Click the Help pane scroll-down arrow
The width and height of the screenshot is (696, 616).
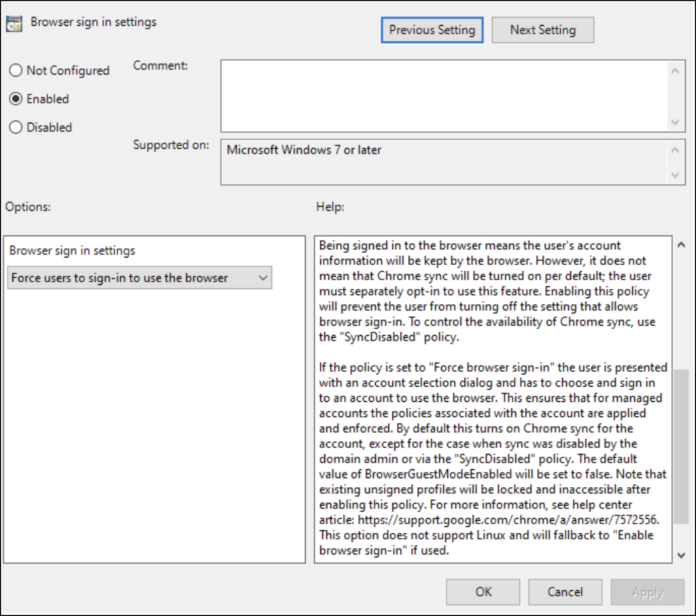tap(682, 555)
